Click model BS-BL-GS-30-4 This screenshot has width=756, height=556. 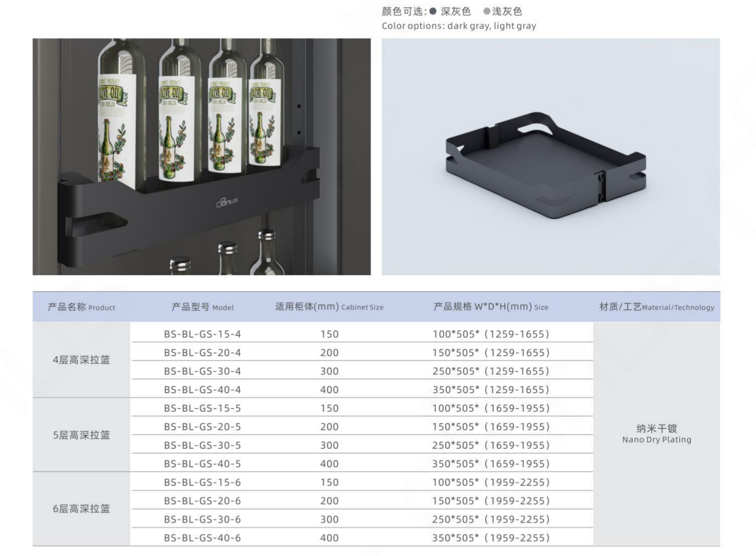202,371
